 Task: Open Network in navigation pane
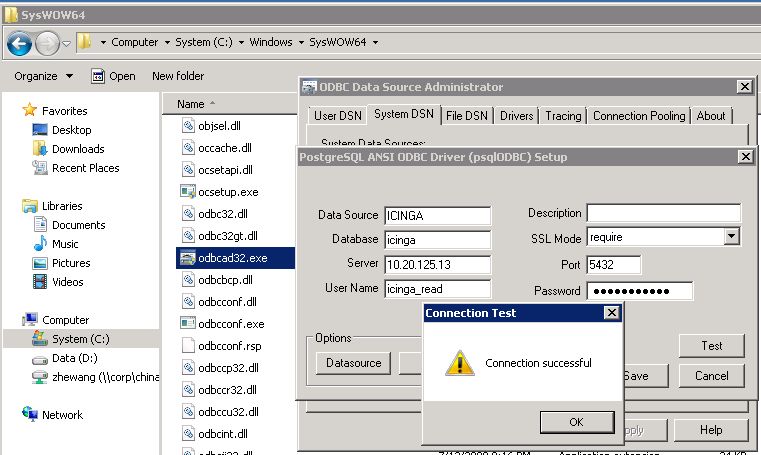click(62, 414)
